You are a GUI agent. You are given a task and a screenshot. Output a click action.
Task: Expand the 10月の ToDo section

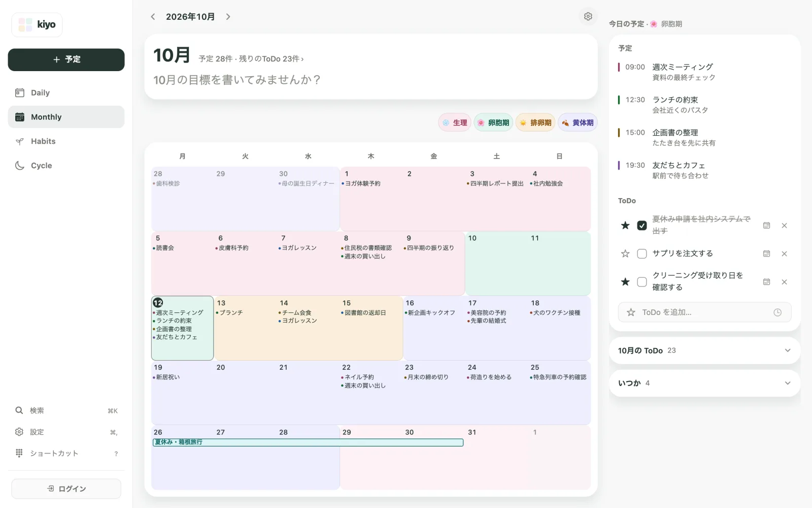tap(704, 351)
